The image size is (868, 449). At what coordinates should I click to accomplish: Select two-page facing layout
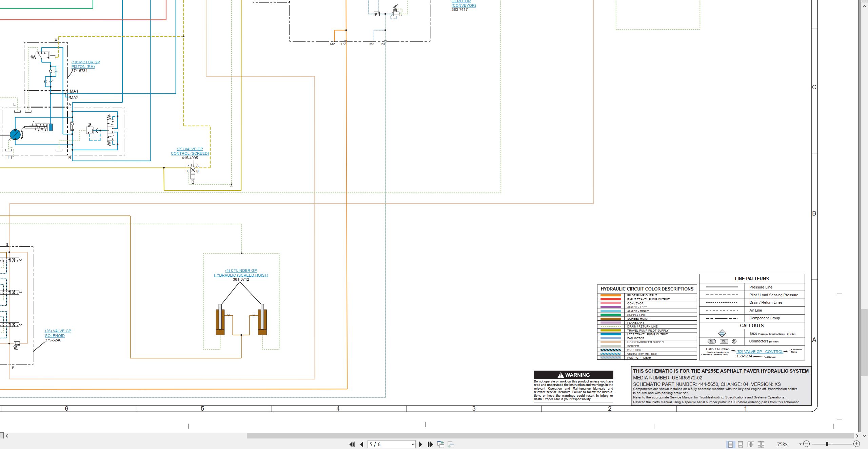click(x=751, y=444)
